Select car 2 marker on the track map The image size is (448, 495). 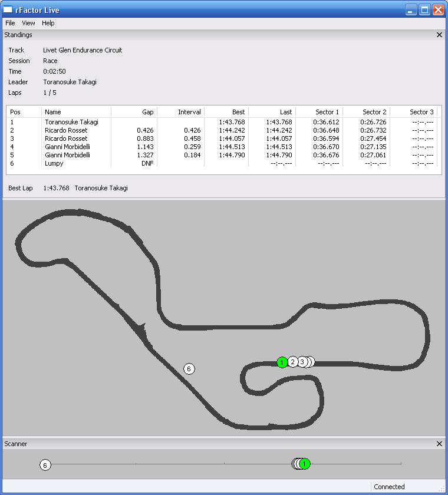point(292,362)
